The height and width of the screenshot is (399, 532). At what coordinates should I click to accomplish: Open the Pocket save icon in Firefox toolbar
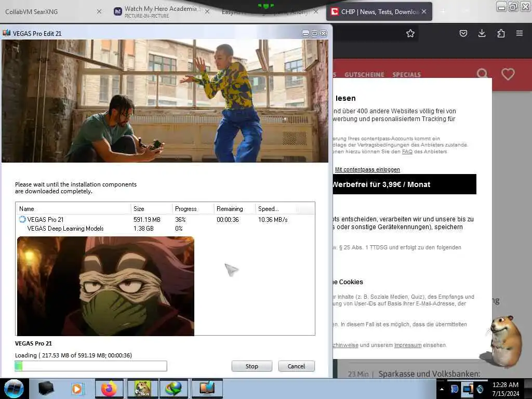tap(463, 33)
